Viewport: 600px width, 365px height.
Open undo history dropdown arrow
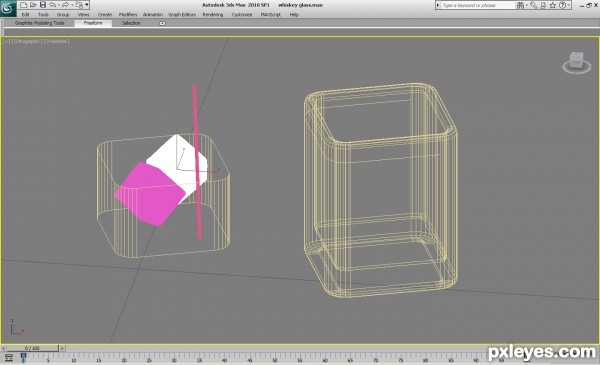point(59,5)
